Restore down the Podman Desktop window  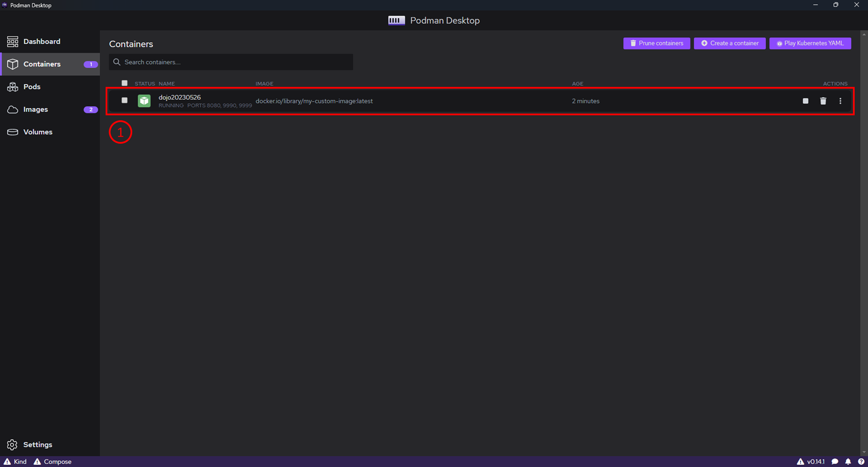tap(836, 5)
